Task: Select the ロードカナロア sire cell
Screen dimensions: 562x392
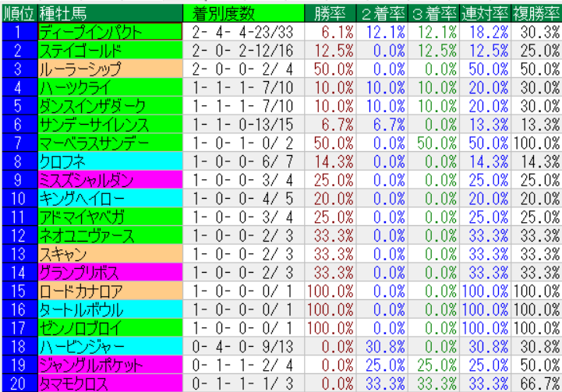Action: click(110, 291)
